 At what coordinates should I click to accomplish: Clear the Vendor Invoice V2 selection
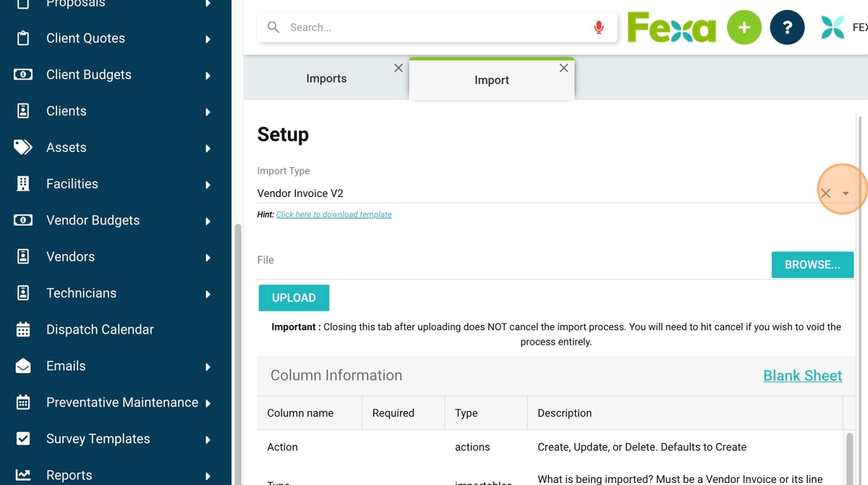(x=825, y=193)
